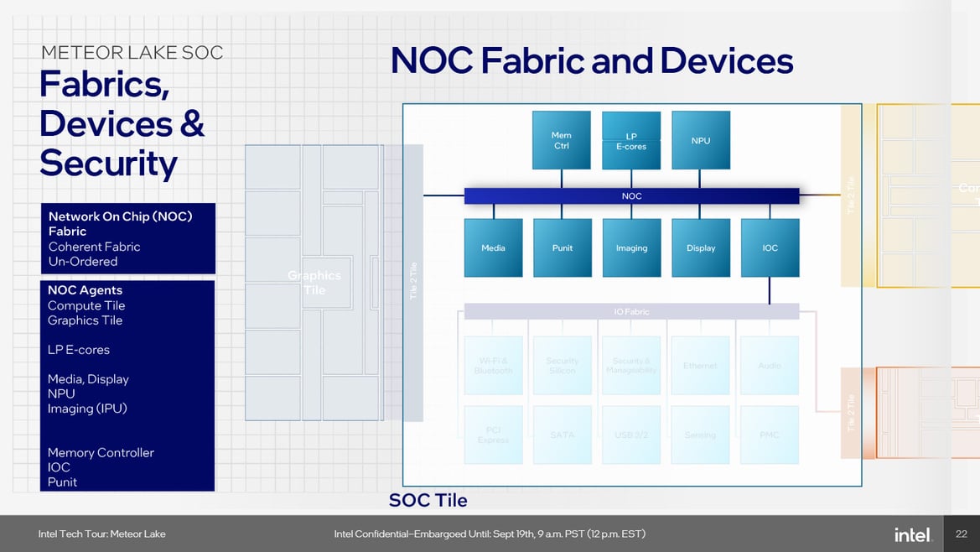The image size is (980, 552).
Task: Click the dark blue NOC bar
Action: tap(631, 195)
